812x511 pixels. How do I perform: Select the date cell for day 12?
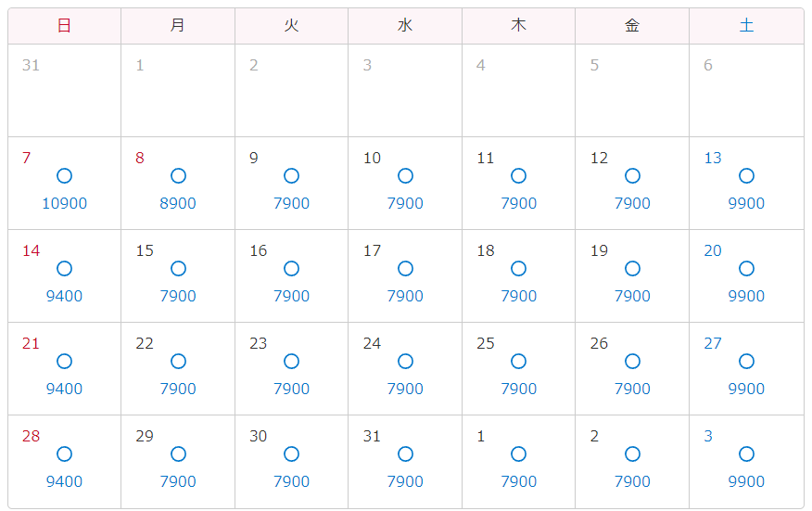[632, 184]
